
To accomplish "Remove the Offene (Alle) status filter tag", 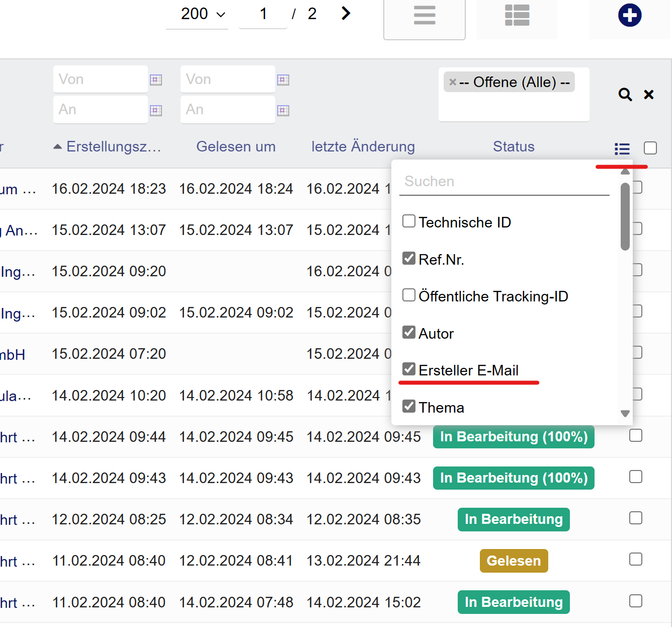I will coord(453,82).
